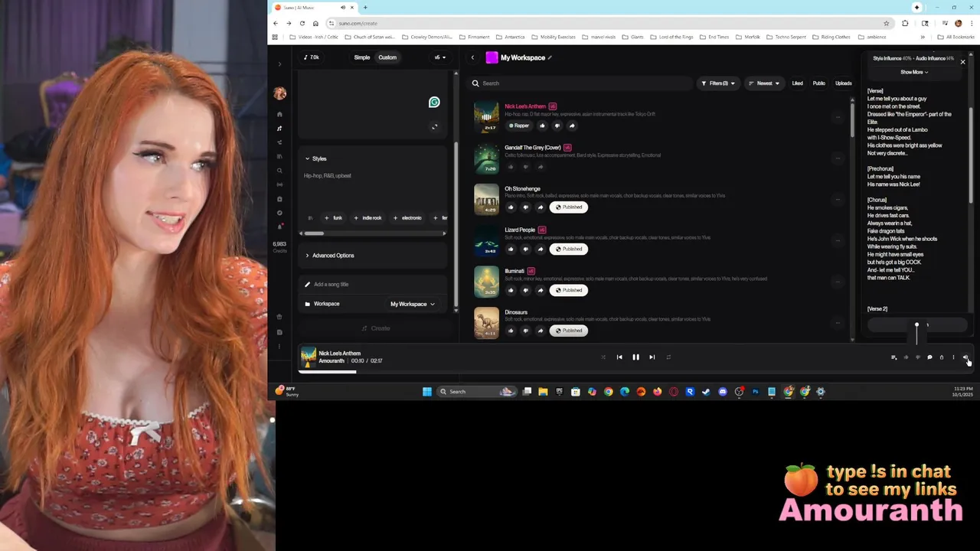The height and width of the screenshot is (551, 980).
Task: Like the Oh Stonehenge song
Action: pyautogui.click(x=511, y=207)
